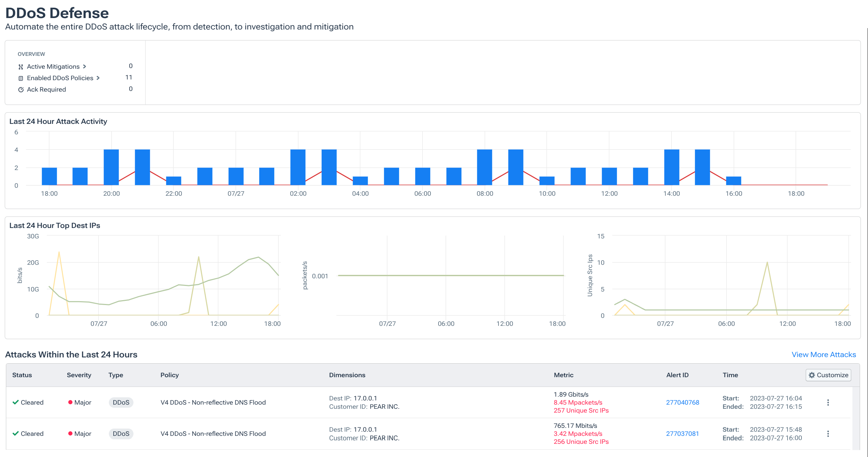Expand Active Mitigations using its chevron
The image size is (868, 457).
coord(84,66)
